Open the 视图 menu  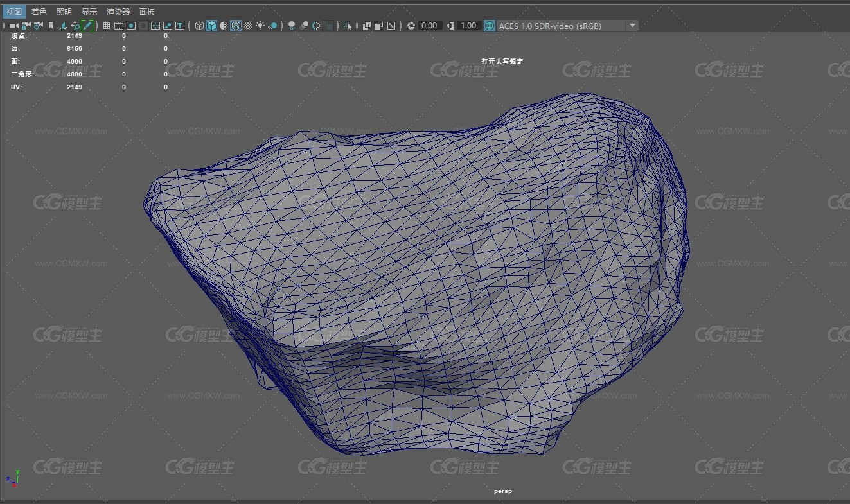(13, 12)
